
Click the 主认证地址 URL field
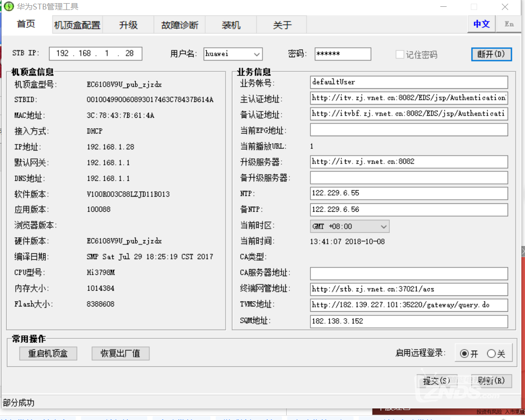pyautogui.click(x=409, y=98)
